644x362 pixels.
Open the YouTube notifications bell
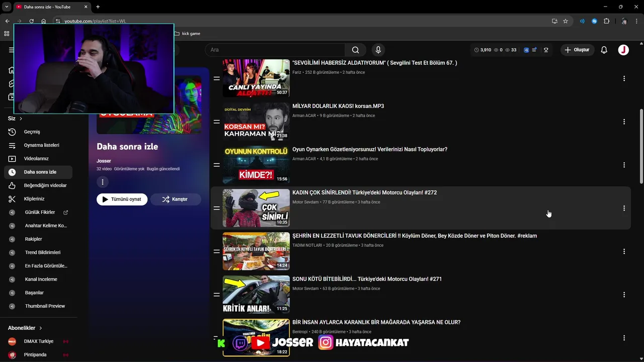click(x=604, y=50)
